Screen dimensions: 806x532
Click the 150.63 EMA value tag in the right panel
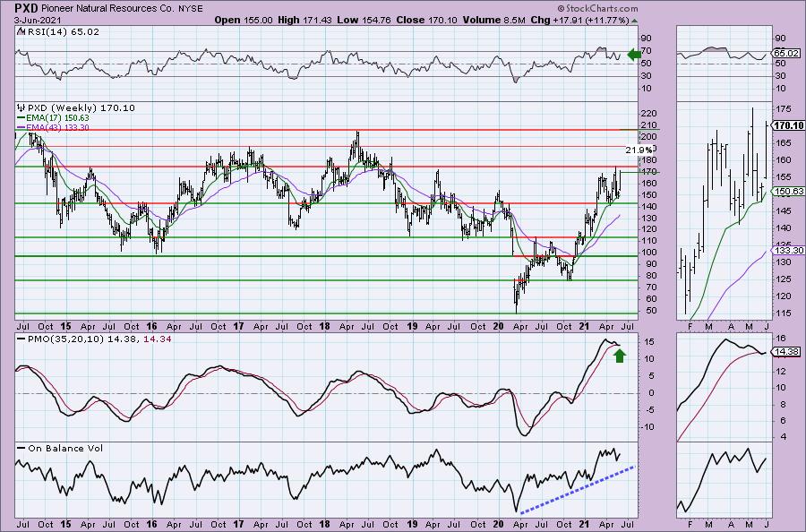(x=788, y=191)
